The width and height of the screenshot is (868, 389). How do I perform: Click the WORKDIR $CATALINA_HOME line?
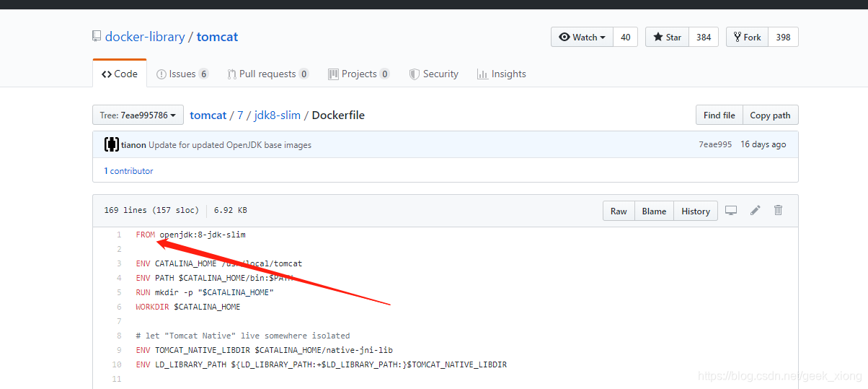click(x=188, y=307)
